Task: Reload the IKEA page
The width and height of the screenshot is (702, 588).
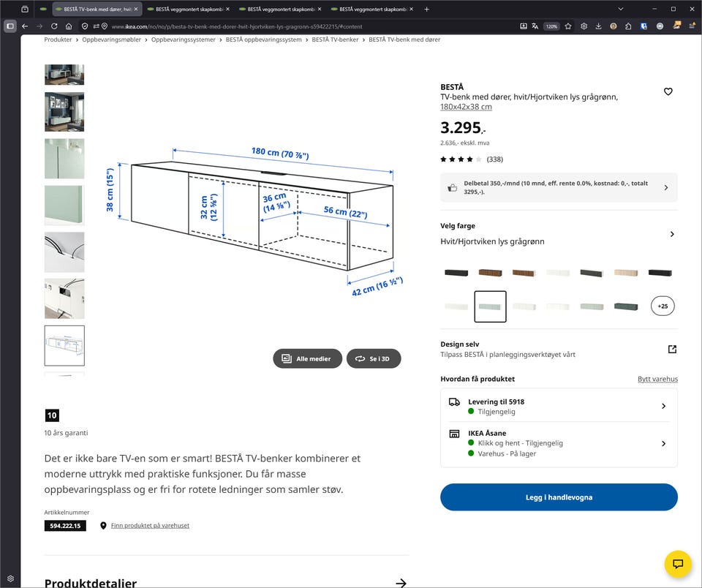Action: [54, 26]
